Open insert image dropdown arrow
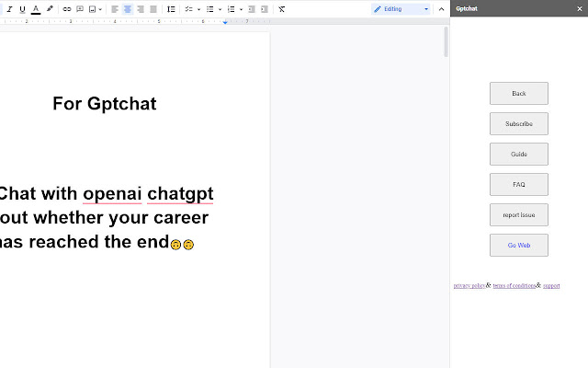 point(100,9)
